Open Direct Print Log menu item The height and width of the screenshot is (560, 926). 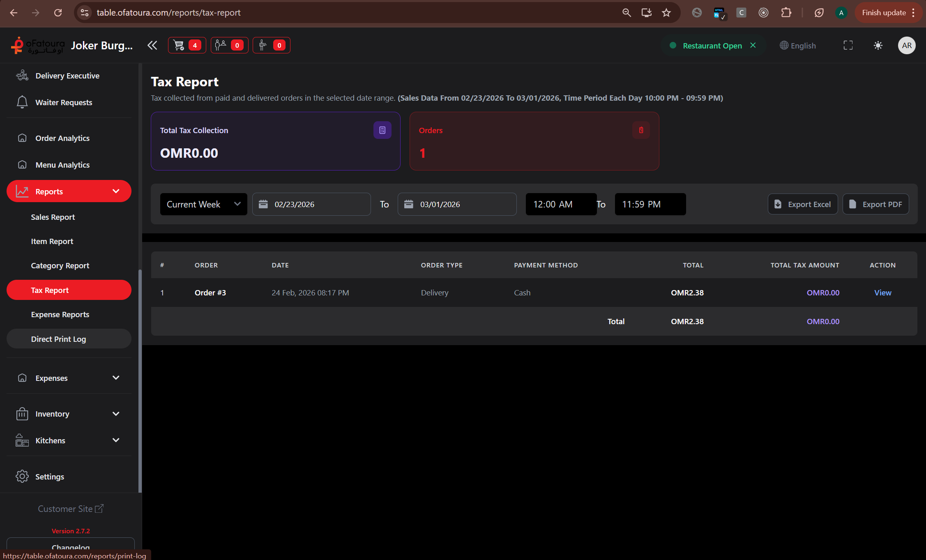tap(58, 339)
